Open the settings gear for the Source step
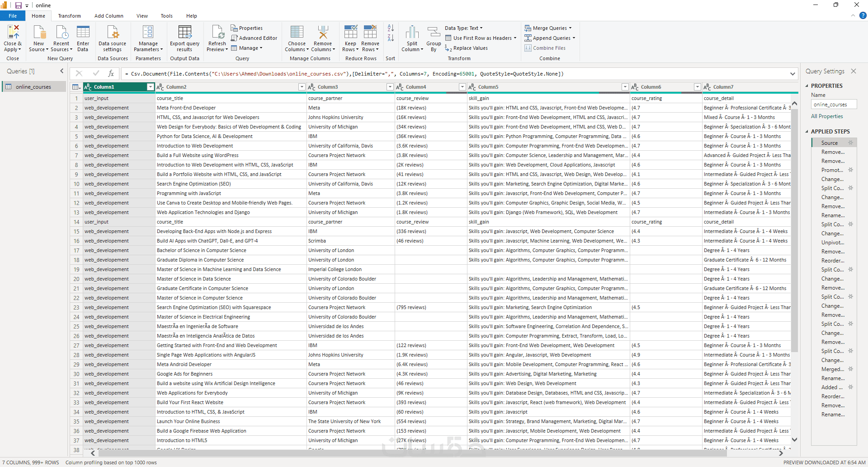Viewport: 868px width, 467px height. pos(850,143)
